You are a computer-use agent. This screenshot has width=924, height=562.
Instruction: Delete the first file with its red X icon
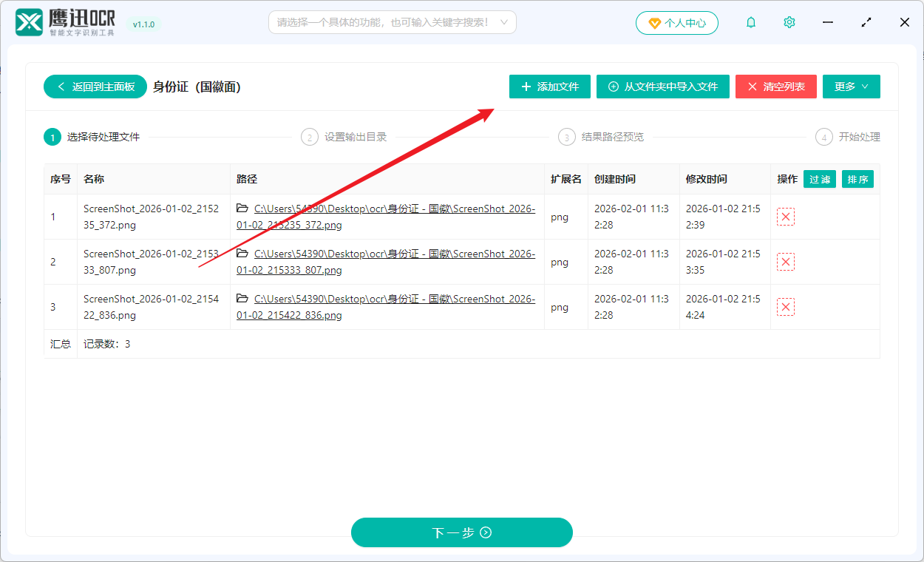[x=786, y=216]
